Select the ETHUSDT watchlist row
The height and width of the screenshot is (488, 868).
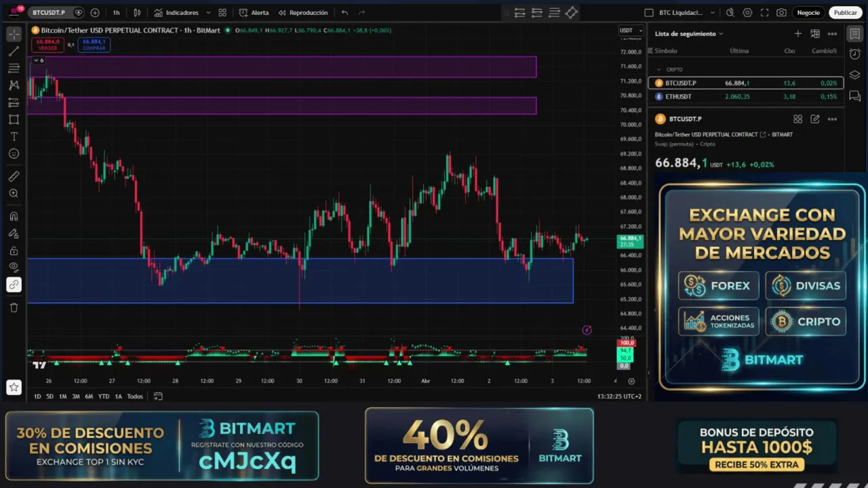coord(746,96)
